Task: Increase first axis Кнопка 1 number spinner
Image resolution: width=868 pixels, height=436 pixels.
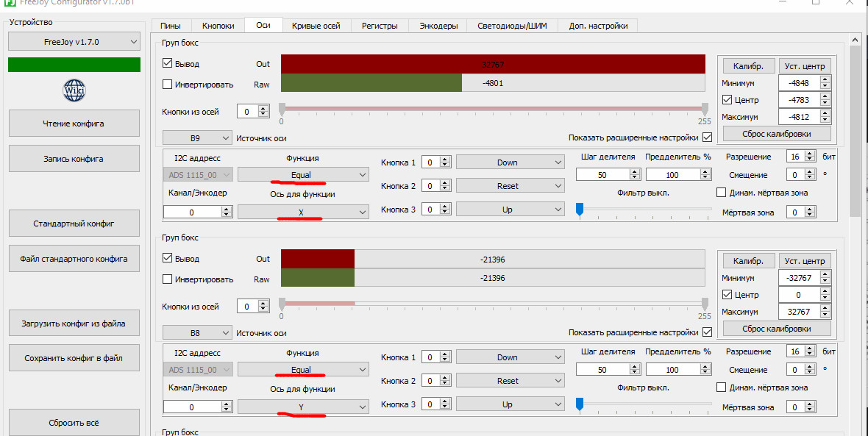Action: 444,160
